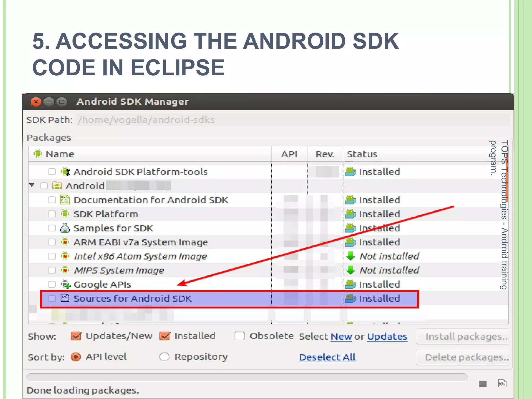The image size is (532, 399).
Task: Click the MIPS System Image icon
Action: [x=65, y=270]
